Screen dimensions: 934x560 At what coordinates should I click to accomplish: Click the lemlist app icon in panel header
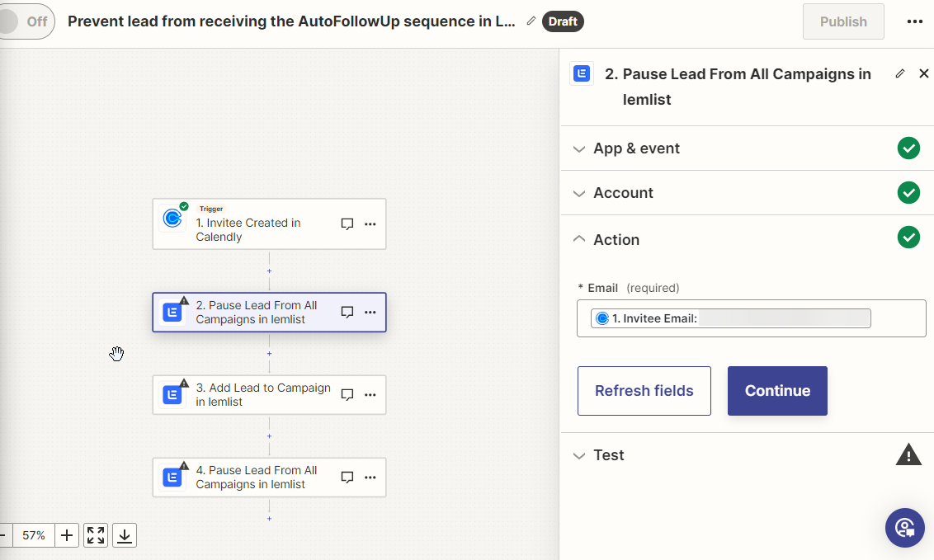coord(582,73)
